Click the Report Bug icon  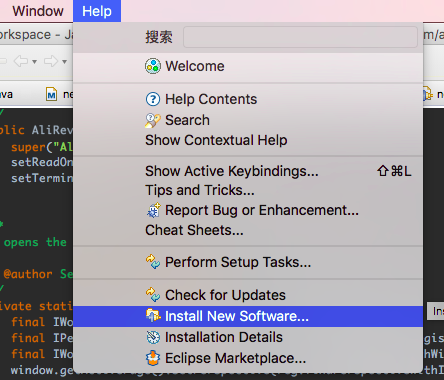coord(153,210)
